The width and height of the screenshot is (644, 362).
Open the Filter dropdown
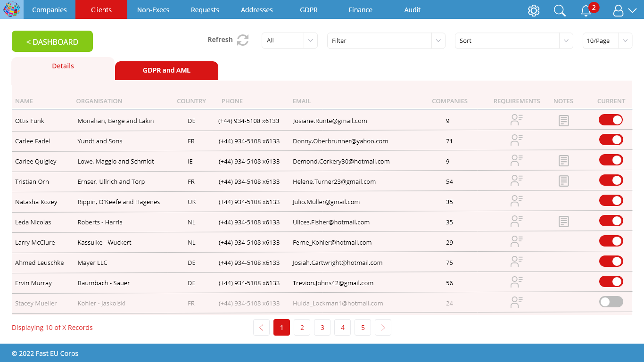(x=386, y=41)
